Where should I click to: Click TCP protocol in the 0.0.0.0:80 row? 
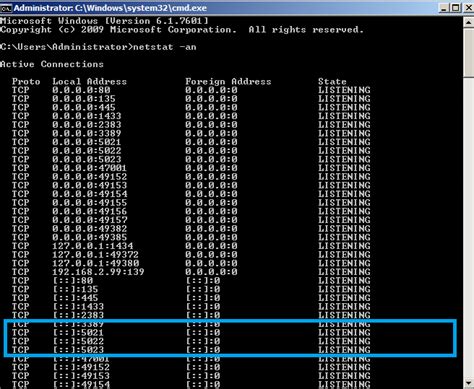click(21, 90)
